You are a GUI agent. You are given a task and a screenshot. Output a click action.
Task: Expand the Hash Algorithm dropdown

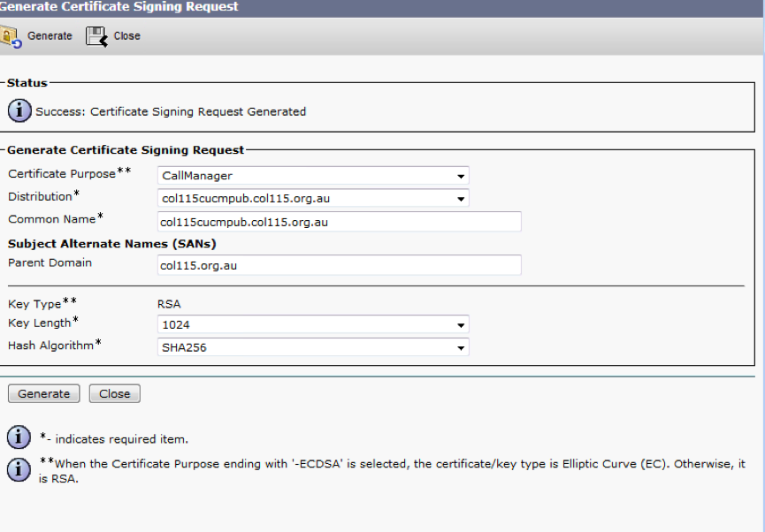tap(313, 347)
